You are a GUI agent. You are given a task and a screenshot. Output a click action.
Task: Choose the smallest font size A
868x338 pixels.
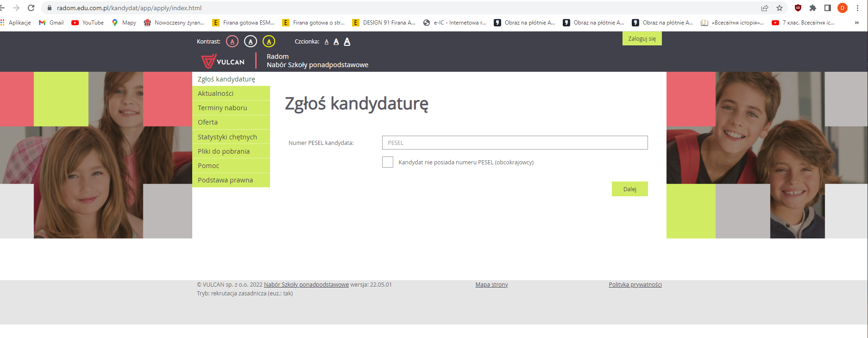327,42
